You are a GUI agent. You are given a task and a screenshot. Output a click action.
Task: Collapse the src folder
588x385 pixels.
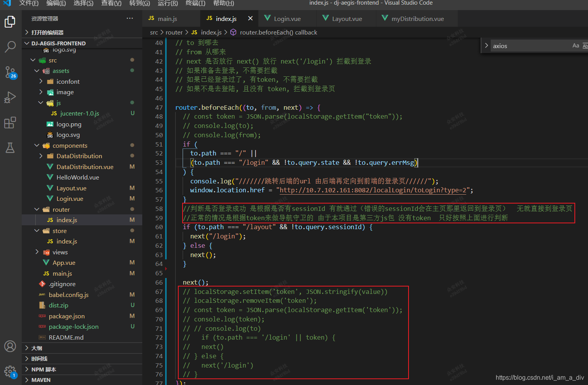(82, 60)
